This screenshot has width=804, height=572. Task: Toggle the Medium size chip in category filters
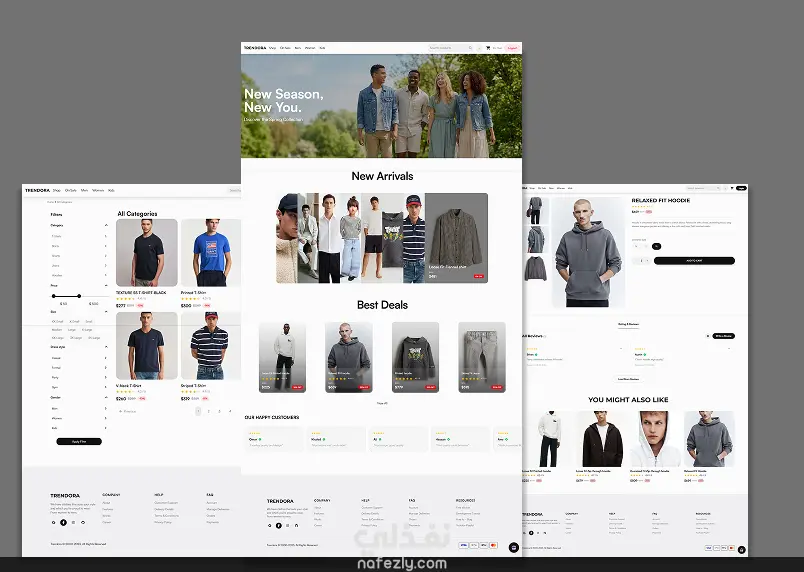point(57,330)
